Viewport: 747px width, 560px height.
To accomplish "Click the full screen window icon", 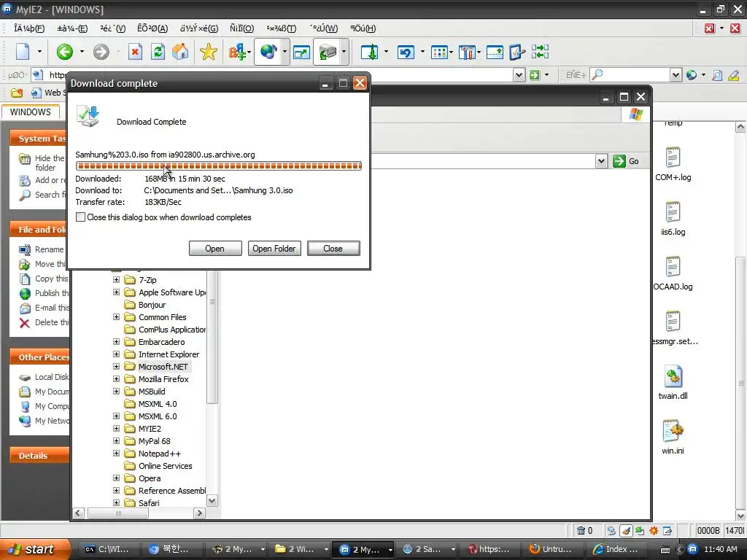I will (x=301, y=52).
